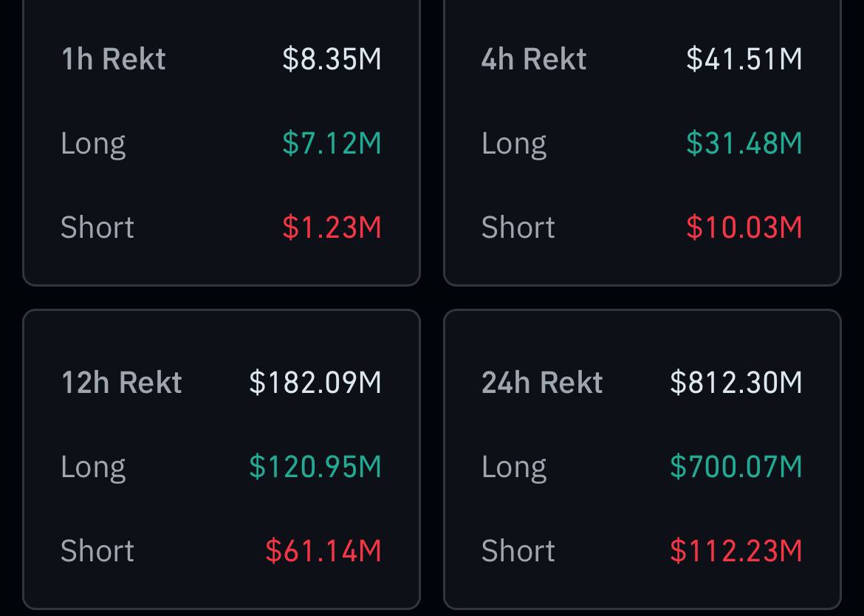The width and height of the screenshot is (864, 616).
Task: Open the 24h Rekt card title
Action: (542, 383)
